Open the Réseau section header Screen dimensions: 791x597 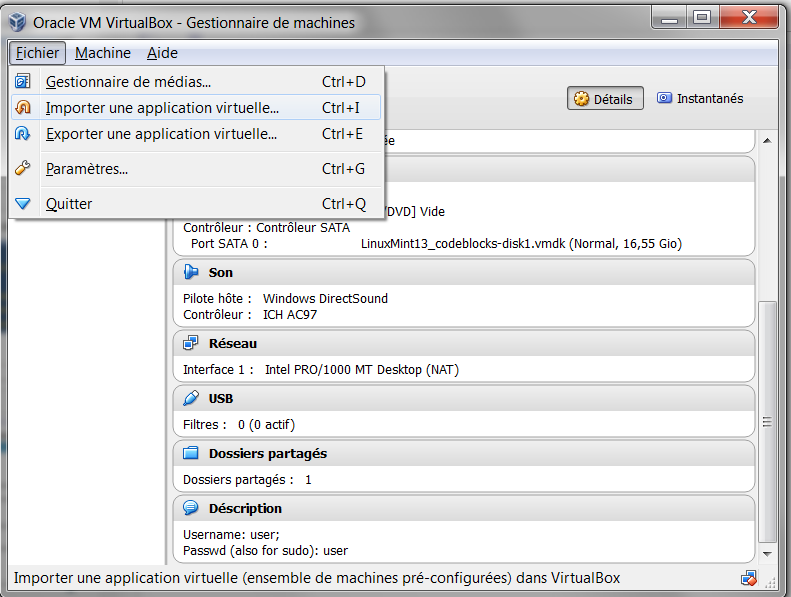pos(464,343)
